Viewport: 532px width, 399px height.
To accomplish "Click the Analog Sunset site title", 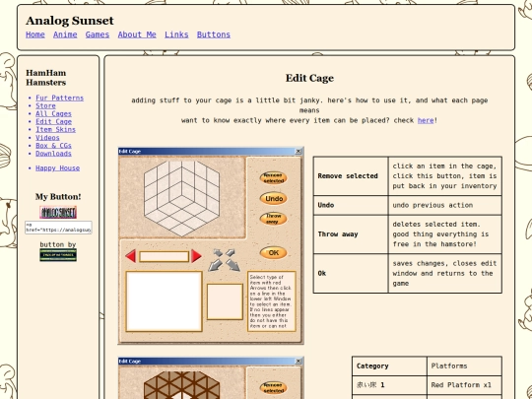I will click(x=70, y=21).
